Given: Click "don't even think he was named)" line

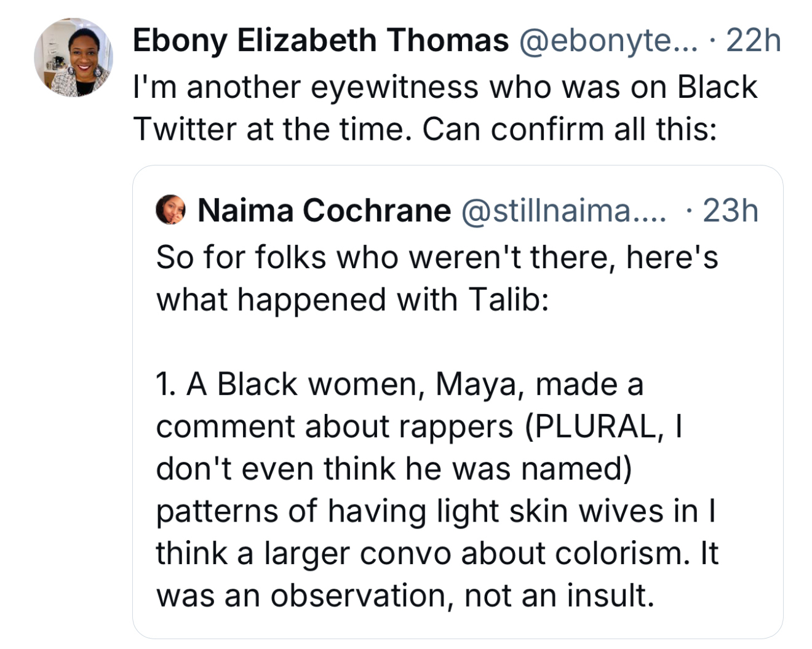Looking at the screenshot, I should [394, 469].
